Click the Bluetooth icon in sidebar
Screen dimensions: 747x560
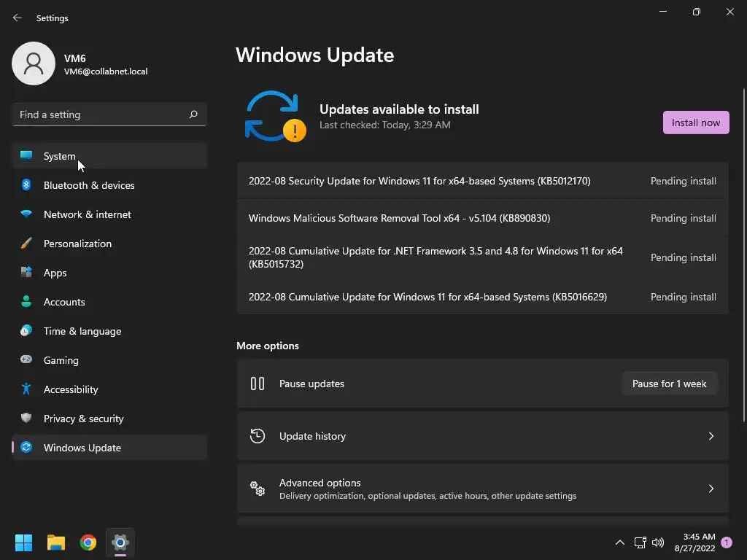pyautogui.click(x=26, y=184)
